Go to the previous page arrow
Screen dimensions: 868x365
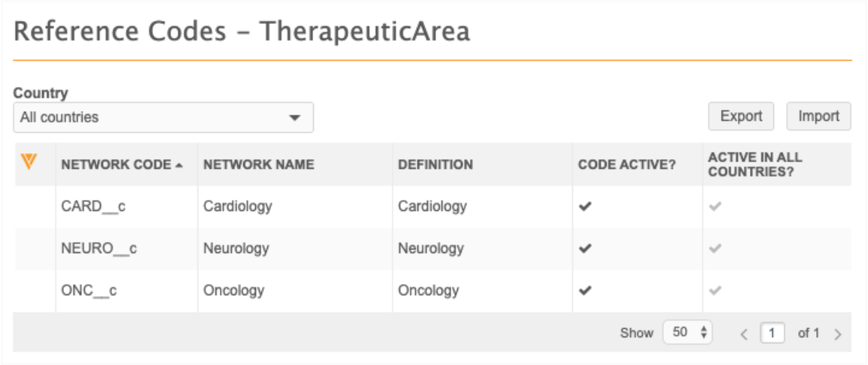tap(744, 333)
